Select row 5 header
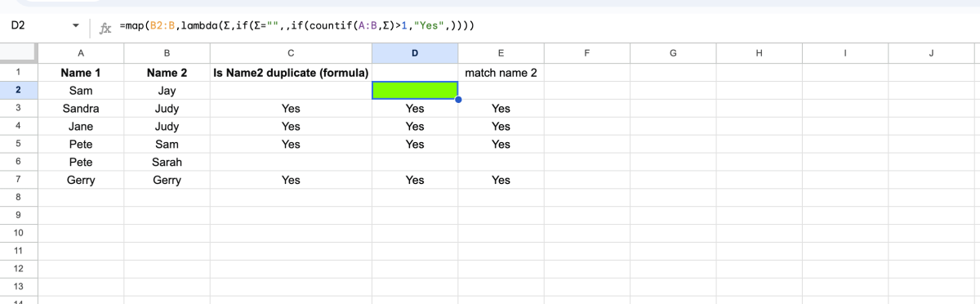 18,144
